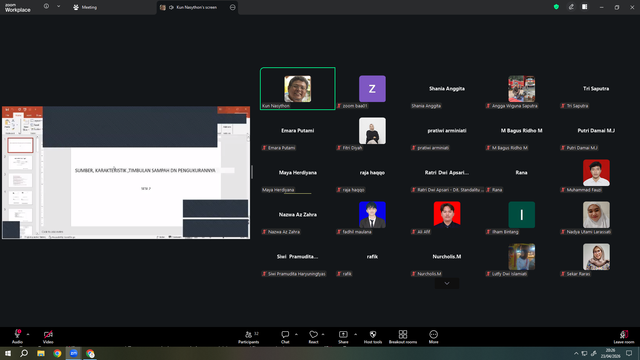Open the React emoji menu
640x360 pixels.
click(313, 337)
